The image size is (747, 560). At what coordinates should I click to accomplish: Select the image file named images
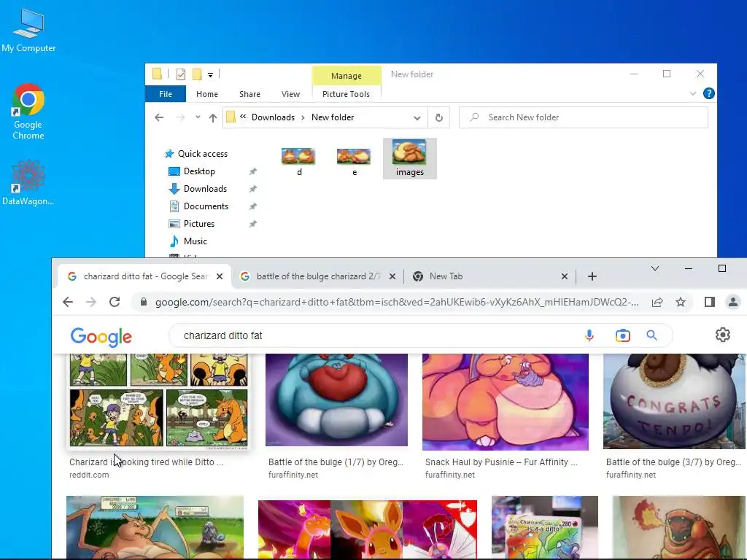point(410,158)
